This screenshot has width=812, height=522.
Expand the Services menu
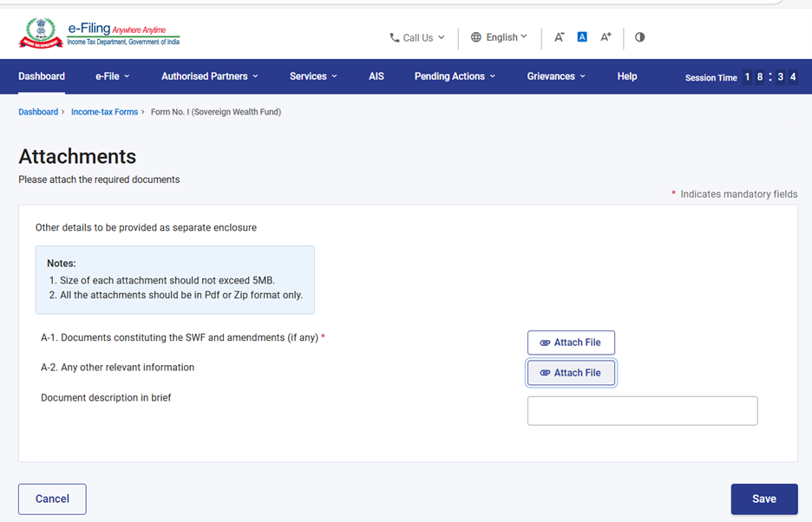coord(313,76)
